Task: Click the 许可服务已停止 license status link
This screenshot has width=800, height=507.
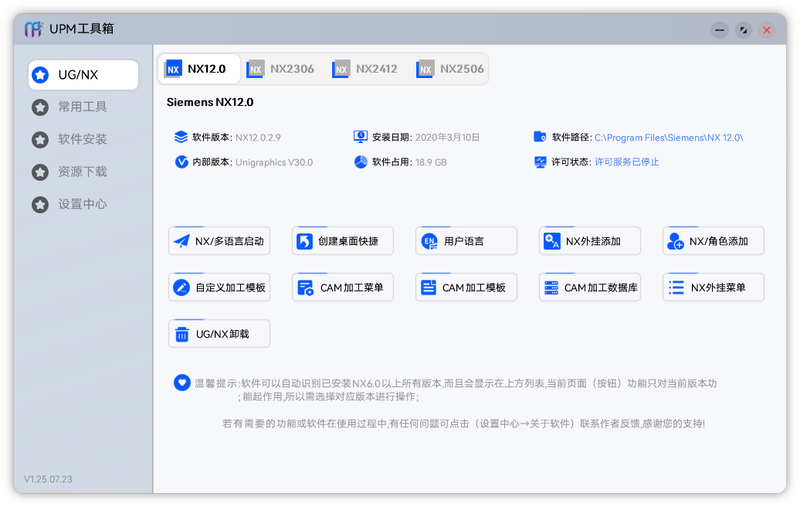Action: click(626, 162)
